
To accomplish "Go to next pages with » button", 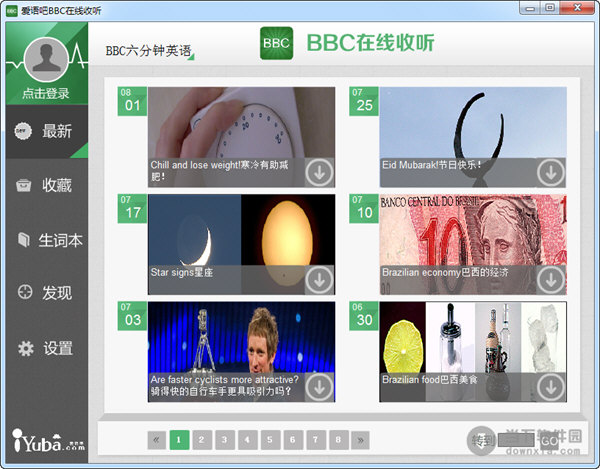I will pyautogui.click(x=360, y=440).
